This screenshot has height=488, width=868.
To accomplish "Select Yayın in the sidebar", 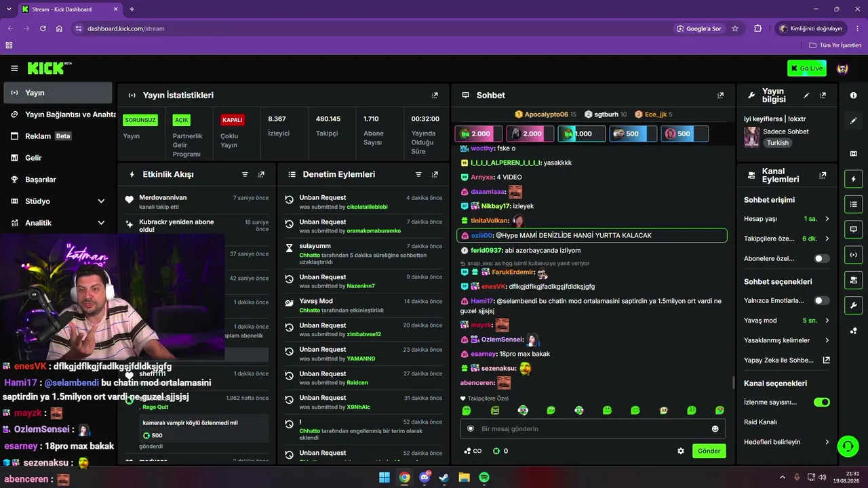I will pyautogui.click(x=58, y=93).
